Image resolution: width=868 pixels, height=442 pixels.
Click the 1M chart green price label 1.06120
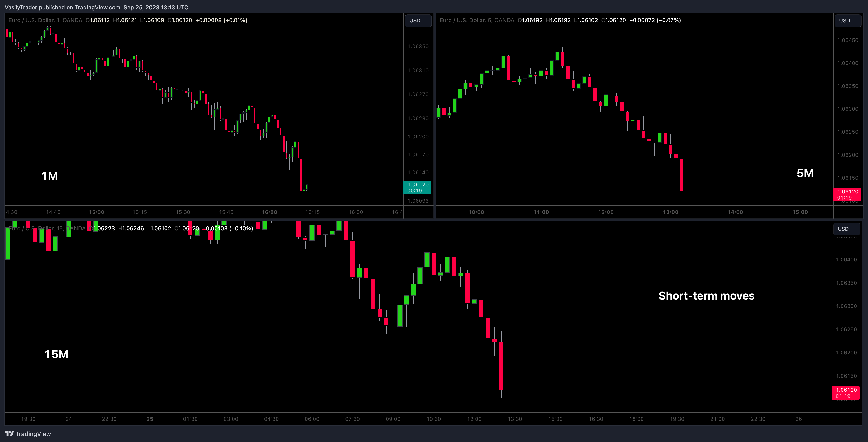click(417, 188)
